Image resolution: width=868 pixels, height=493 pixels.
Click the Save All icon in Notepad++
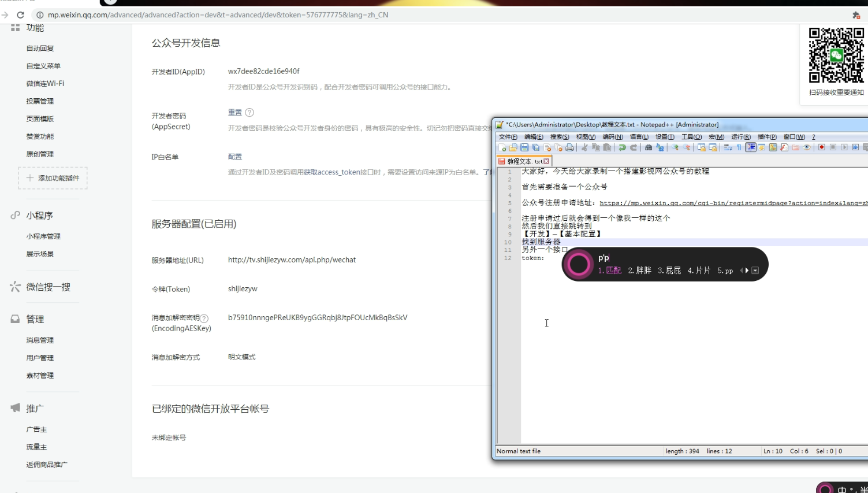(x=536, y=147)
